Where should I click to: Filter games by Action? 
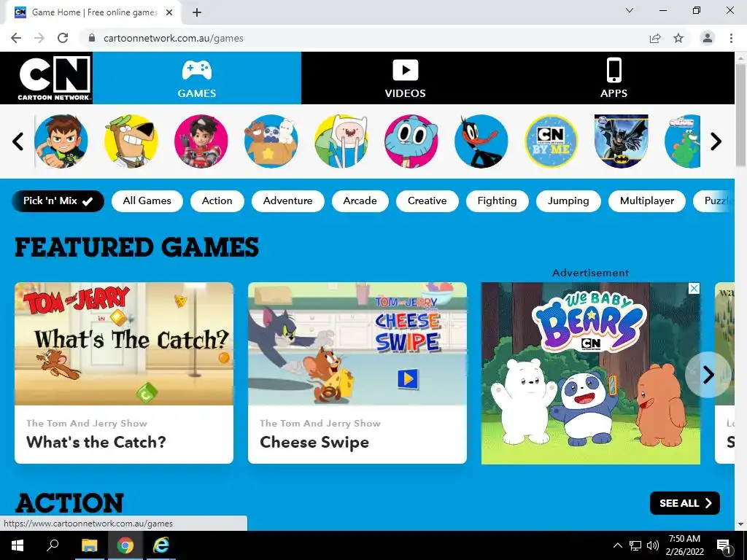217,201
